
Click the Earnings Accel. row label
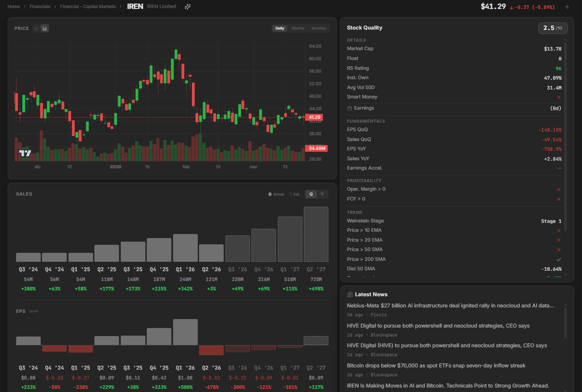click(x=365, y=168)
